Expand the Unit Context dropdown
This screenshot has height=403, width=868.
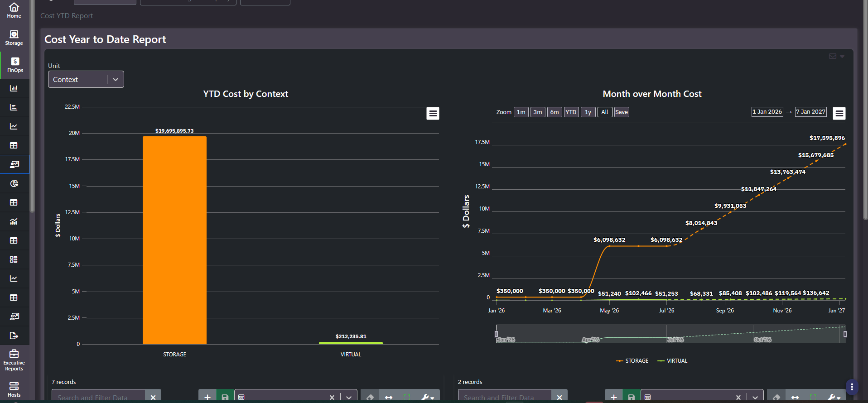pos(116,79)
